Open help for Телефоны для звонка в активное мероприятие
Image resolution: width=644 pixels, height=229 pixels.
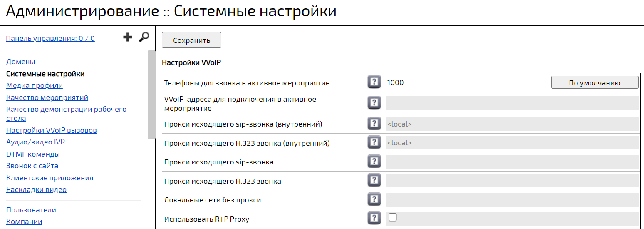(374, 82)
